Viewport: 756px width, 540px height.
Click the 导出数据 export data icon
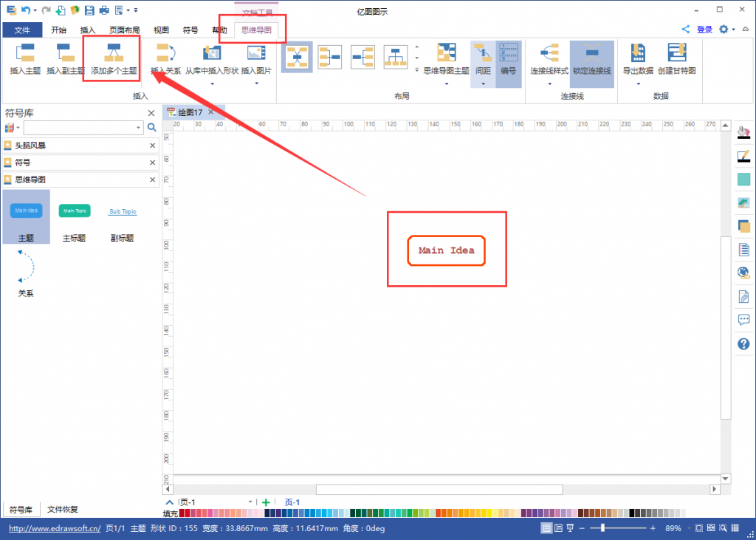(638, 52)
